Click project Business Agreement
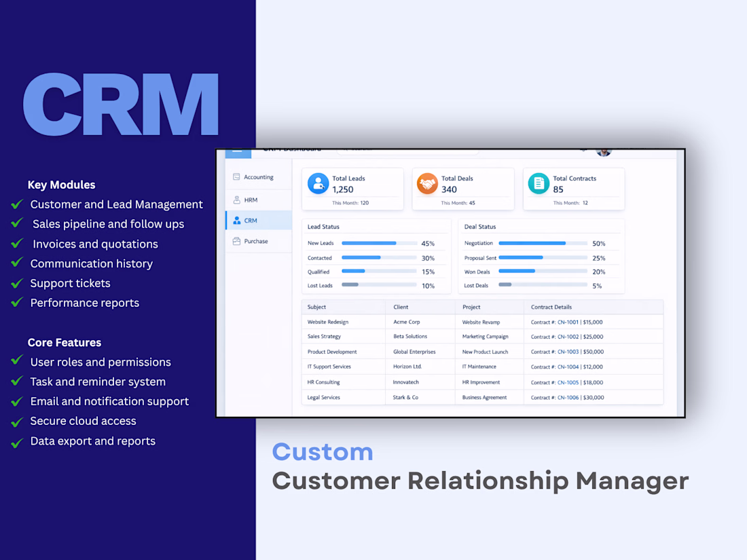Screen dimensions: 747x560 coord(484,398)
